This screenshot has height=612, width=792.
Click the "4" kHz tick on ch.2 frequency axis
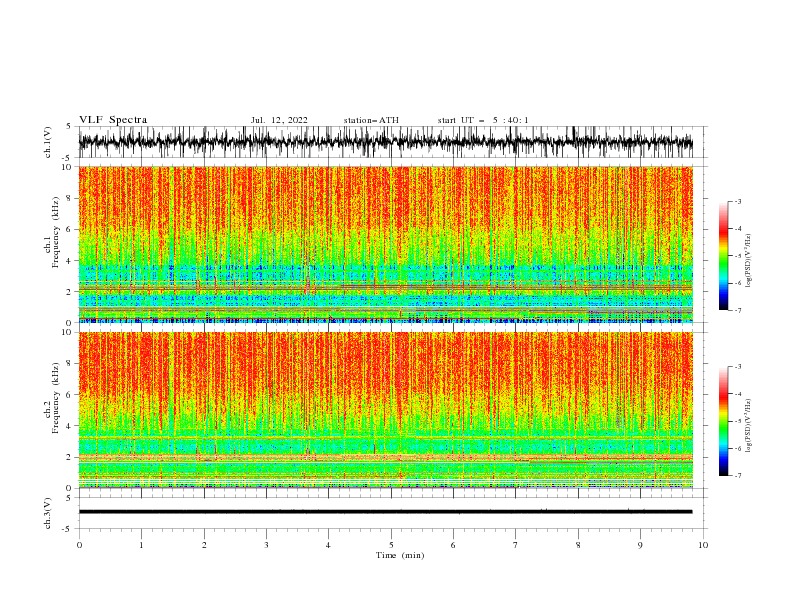(x=70, y=426)
